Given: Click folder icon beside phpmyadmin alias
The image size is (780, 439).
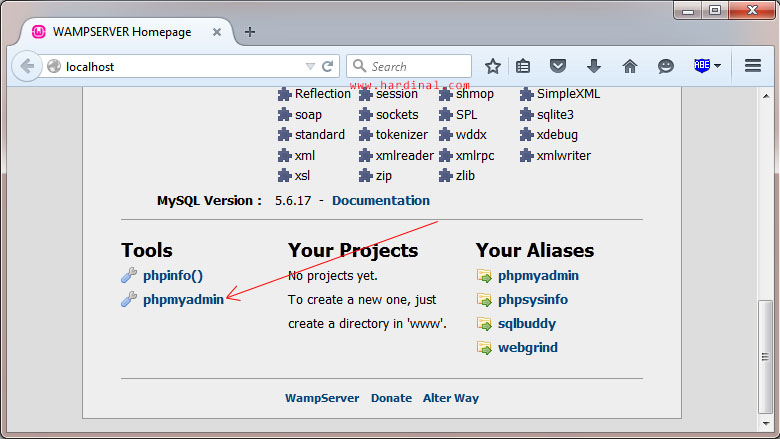Looking at the screenshot, I should pyautogui.click(x=484, y=275).
